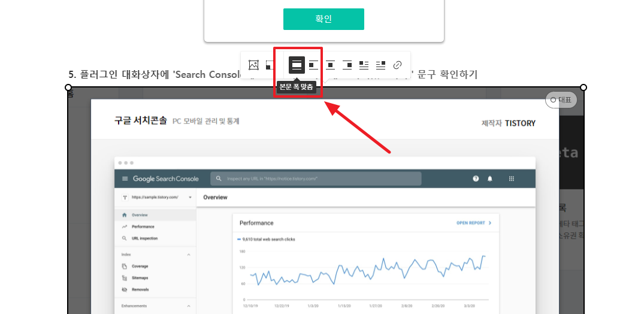Click the green 확인 button
644x314 pixels.
pyautogui.click(x=323, y=19)
